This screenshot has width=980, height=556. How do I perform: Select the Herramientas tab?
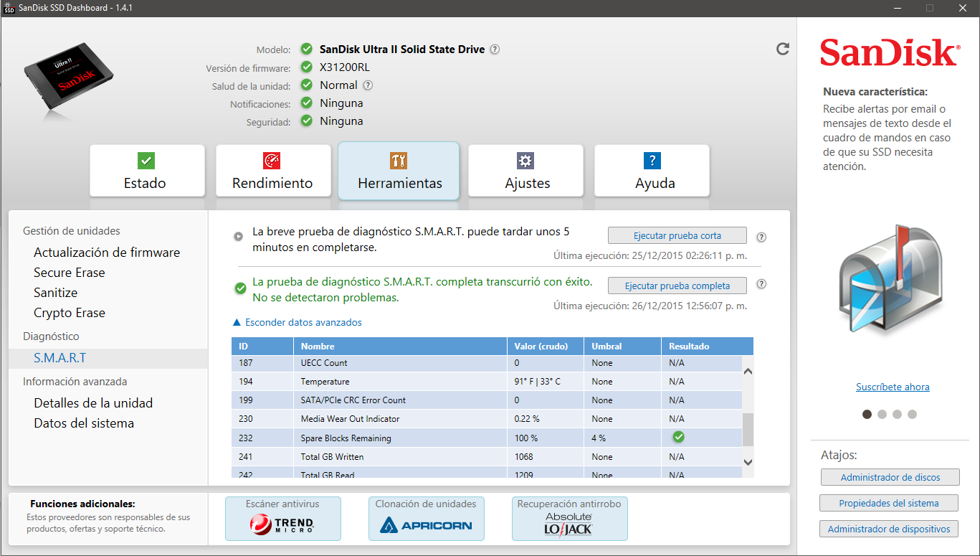point(399,171)
